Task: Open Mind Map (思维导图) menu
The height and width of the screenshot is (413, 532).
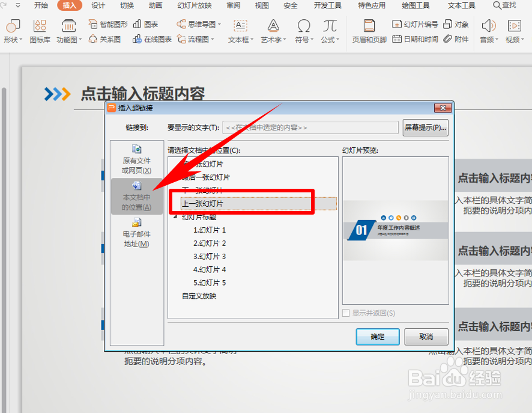Action: pyautogui.click(x=199, y=24)
